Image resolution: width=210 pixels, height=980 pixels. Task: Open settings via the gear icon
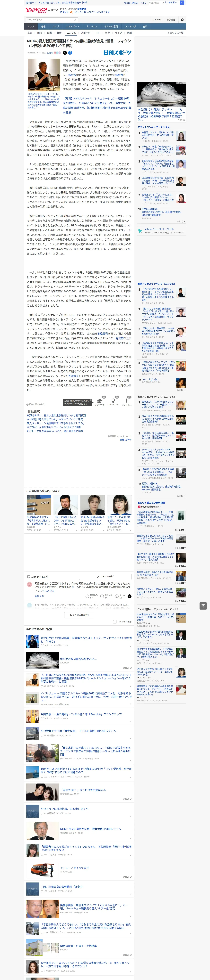pos(182,20)
